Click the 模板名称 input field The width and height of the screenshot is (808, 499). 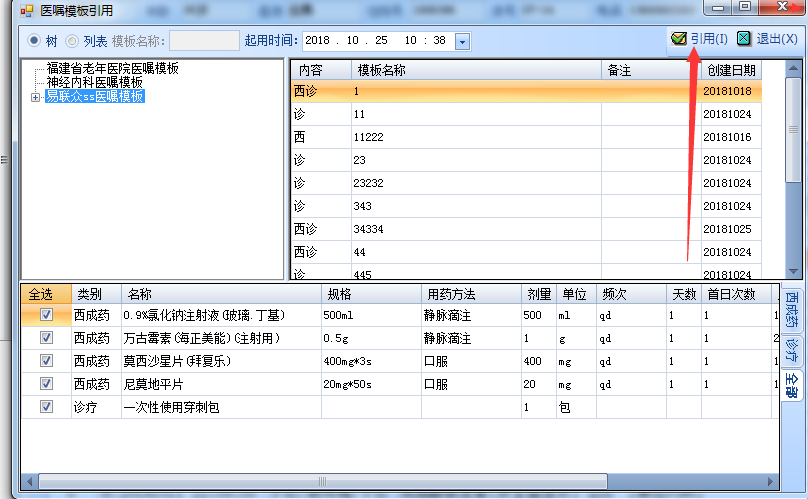pos(205,41)
